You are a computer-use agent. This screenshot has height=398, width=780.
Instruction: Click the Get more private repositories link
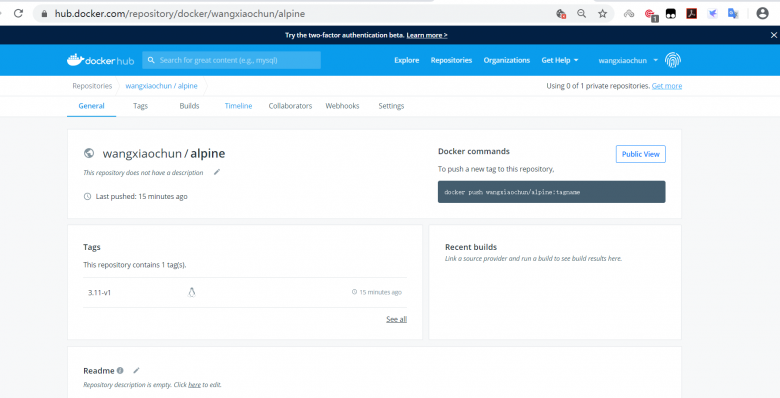coord(667,86)
